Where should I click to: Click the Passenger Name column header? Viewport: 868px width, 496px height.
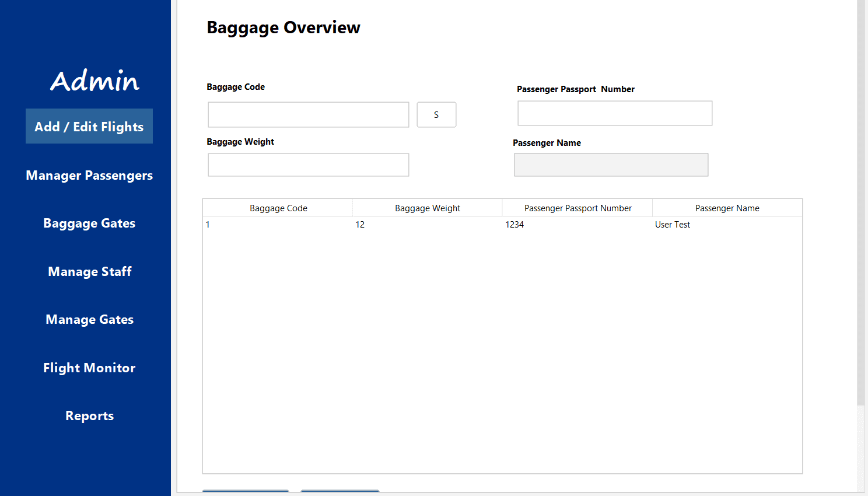click(x=727, y=208)
